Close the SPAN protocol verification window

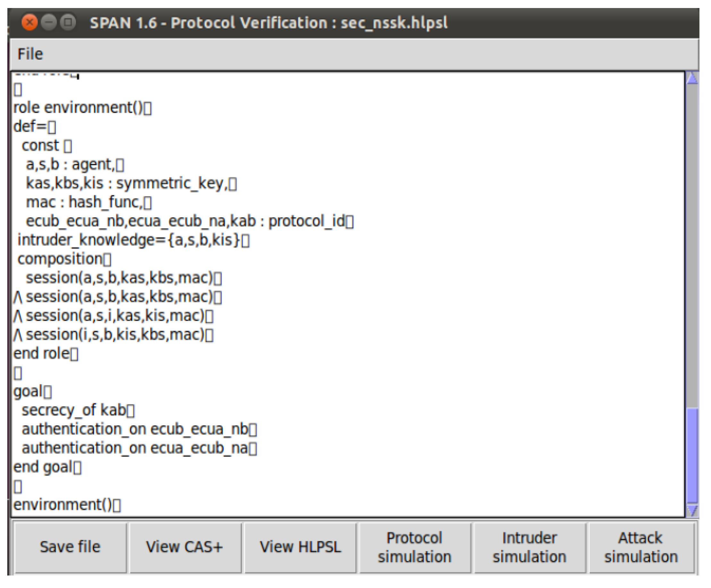(x=30, y=23)
